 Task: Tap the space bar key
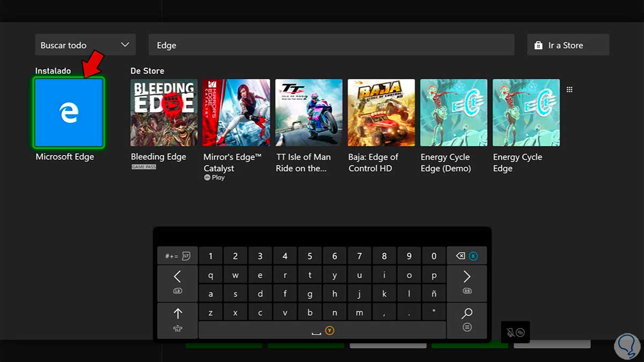tap(322, 330)
